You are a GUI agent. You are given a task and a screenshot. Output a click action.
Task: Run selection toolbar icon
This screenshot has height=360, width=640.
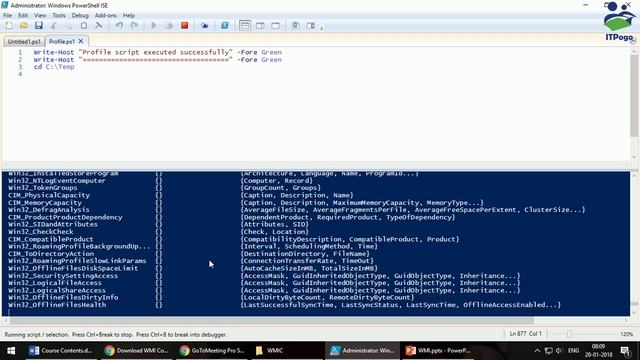click(x=169, y=26)
